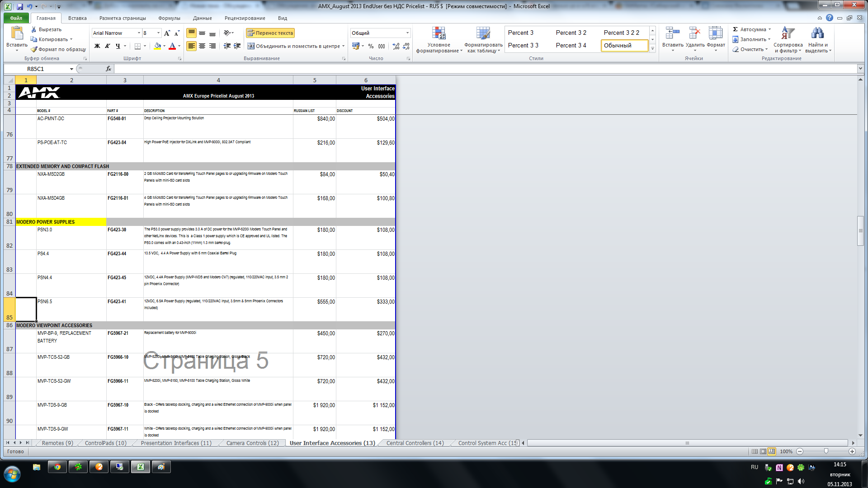The height and width of the screenshot is (488, 868).
Task: Toggle align text right
Action: point(212,46)
